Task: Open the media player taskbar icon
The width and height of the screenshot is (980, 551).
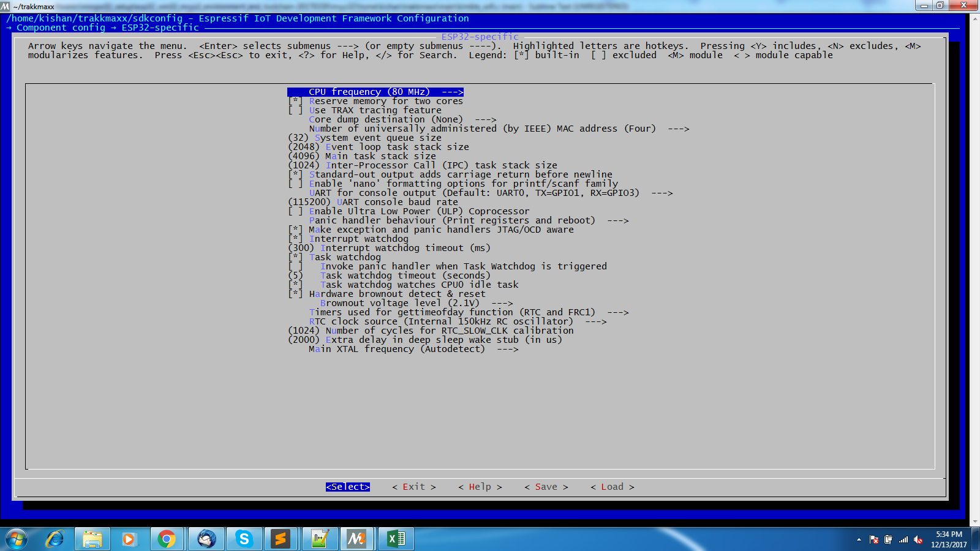Action: pos(129,539)
